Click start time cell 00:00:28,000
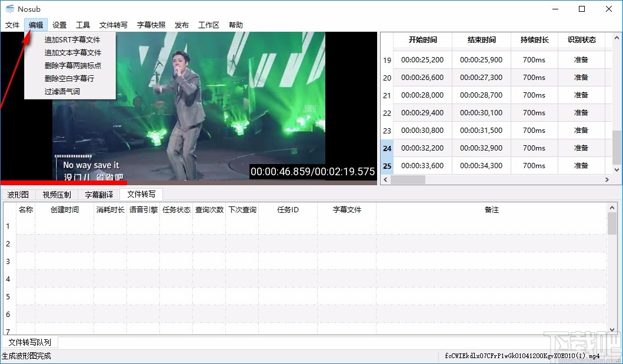623x364 pixels. pyautogui.click(x=422, y=95)
